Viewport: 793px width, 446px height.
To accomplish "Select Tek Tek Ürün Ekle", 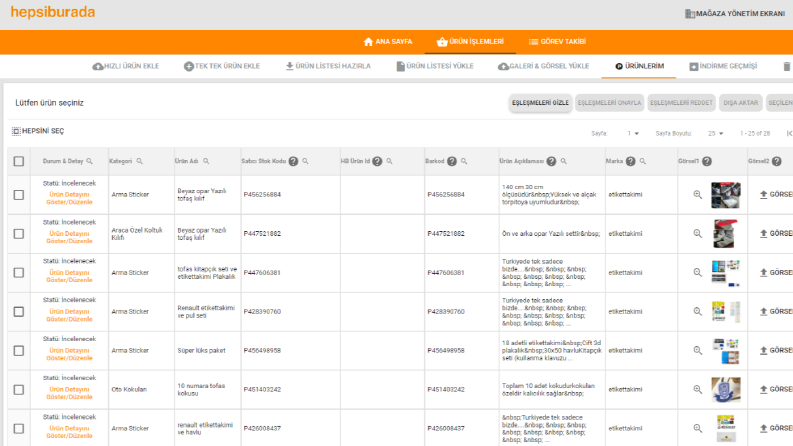I will [222, 66].
